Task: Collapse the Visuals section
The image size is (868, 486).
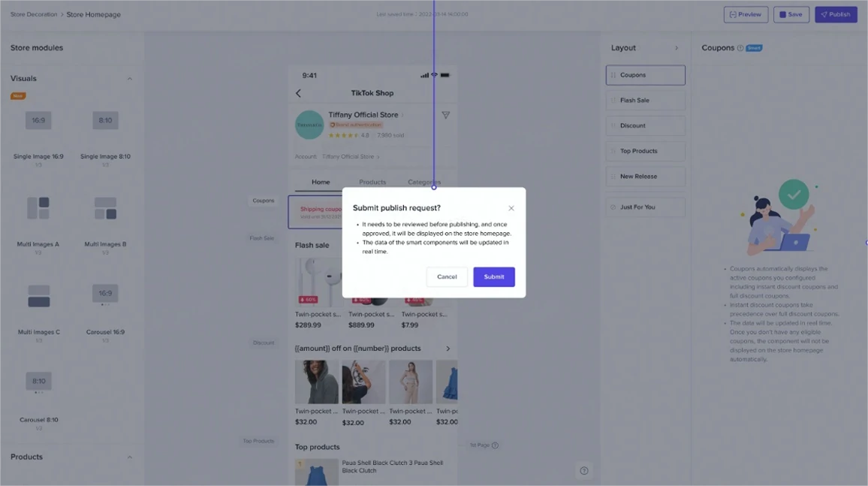Action: pyautogui.click(x=129, y=79)
